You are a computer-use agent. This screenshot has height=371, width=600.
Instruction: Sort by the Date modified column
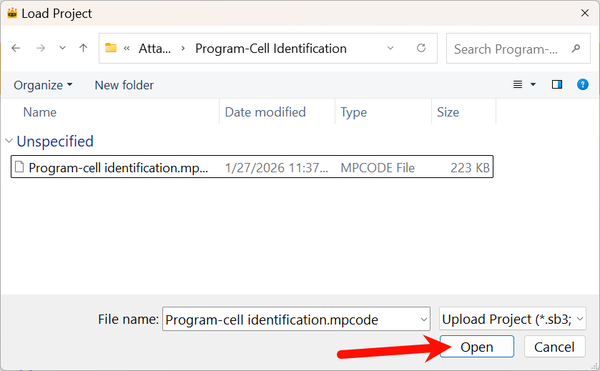coord(265,112)
